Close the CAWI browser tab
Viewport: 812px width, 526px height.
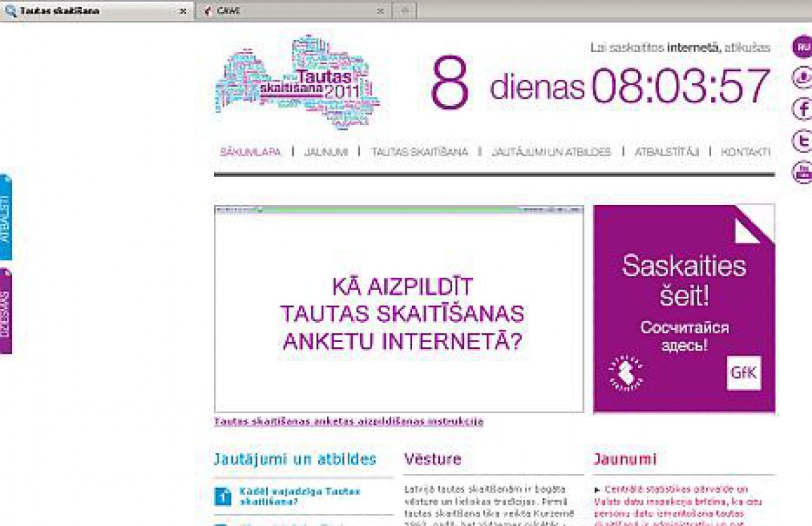381,11
